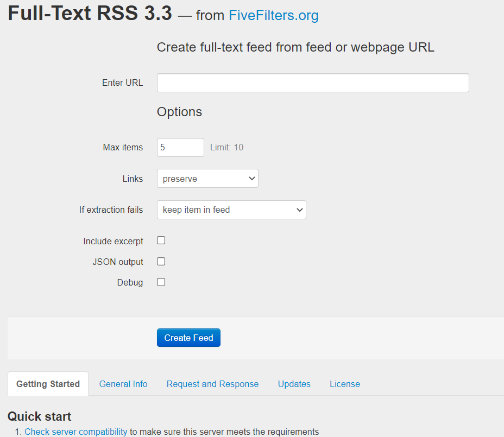The height and width of the screenshot is (437, 504).
Task: Click the Create Feed button
Action: 188,338
